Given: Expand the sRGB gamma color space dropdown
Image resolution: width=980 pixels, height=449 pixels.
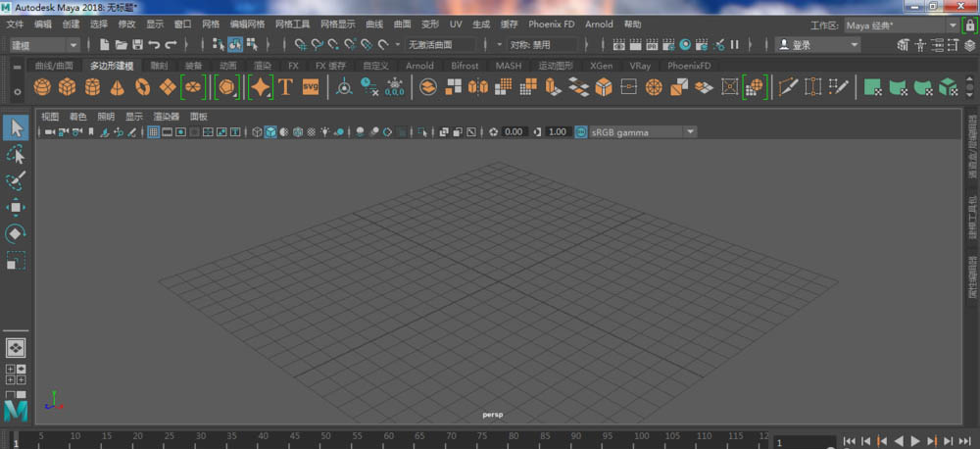Looking at the screenshot, I should [690, 131].
